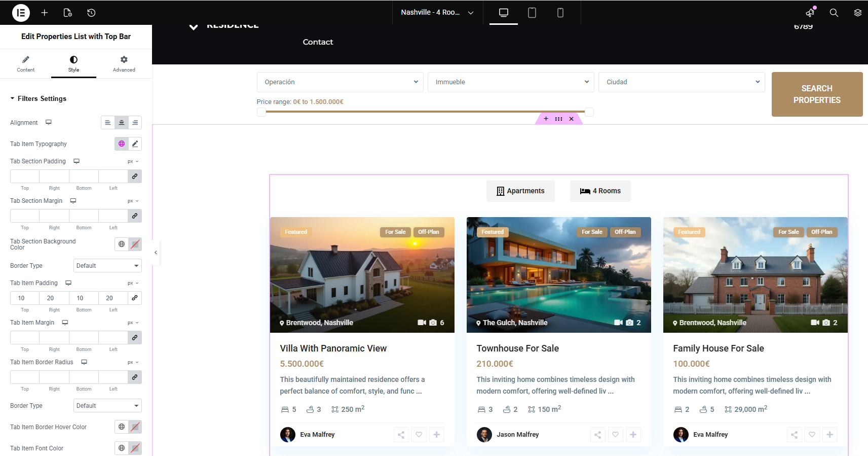
Task: Select the Apartments filter tab button
Action: click(520, 191)
